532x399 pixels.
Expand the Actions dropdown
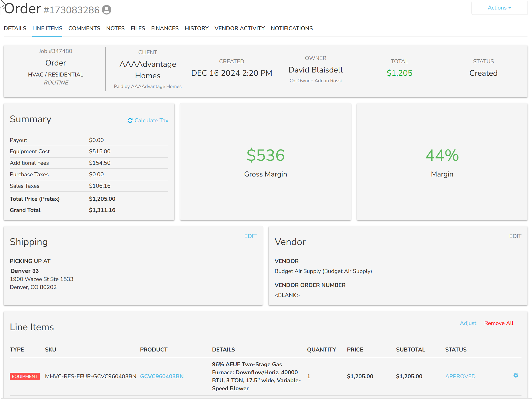pos(499,8)
